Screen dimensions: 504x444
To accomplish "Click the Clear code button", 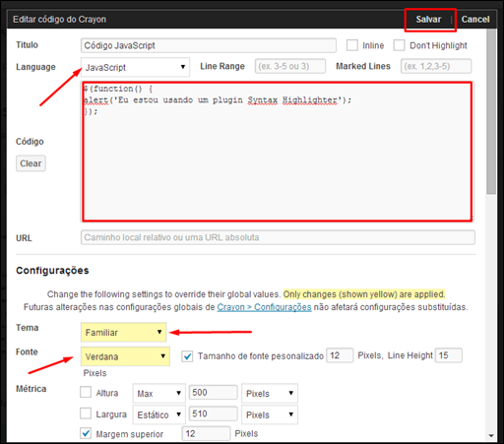I will tap(31, 163).
